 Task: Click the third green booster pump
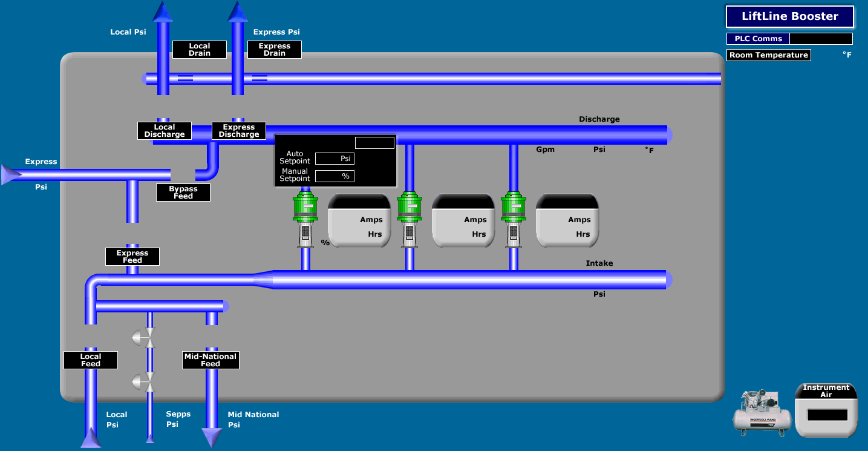click(x=514, y=219)
